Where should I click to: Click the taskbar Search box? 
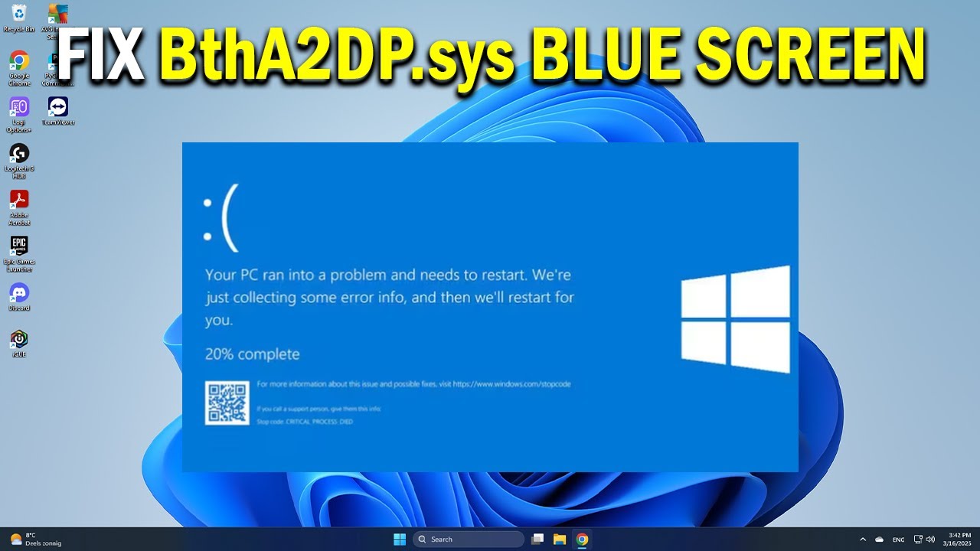pos(469,540)
